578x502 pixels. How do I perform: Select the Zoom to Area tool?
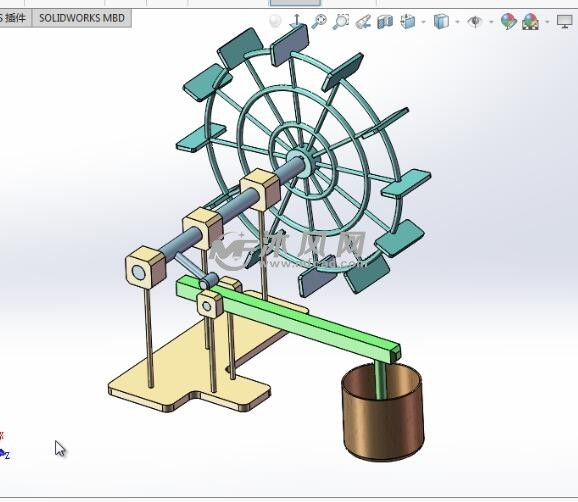tap(341, 21)
